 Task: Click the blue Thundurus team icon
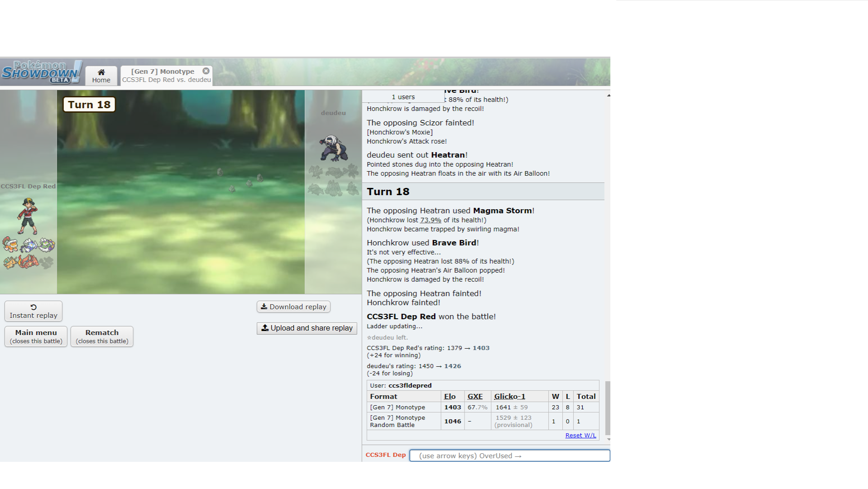click(x=29, y=245)
